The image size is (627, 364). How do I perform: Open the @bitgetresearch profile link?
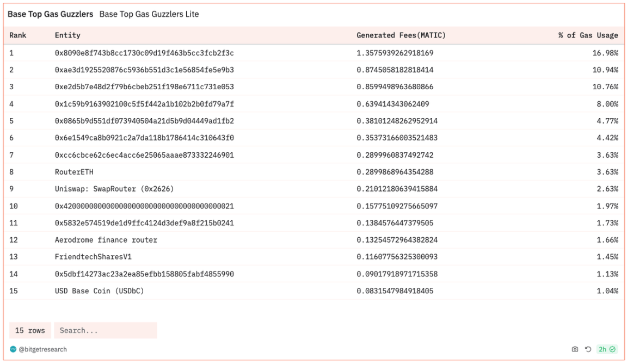[42, 349]
